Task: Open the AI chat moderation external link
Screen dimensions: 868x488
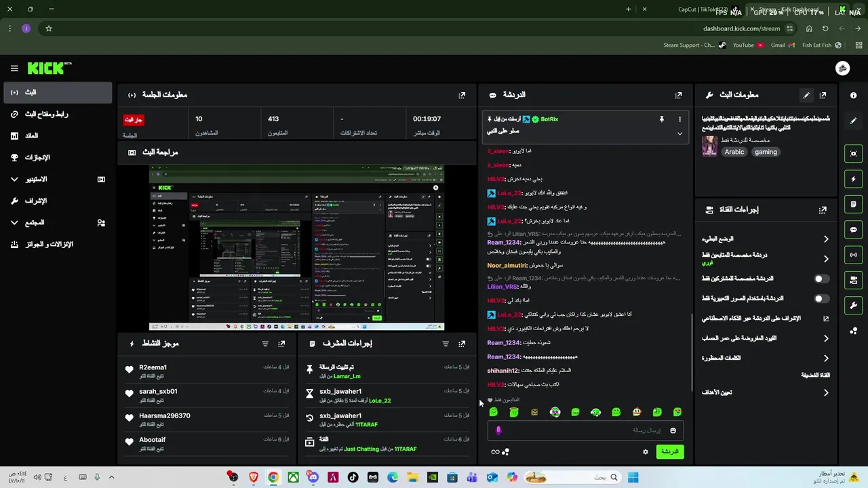Action: [x=826, y=319]
